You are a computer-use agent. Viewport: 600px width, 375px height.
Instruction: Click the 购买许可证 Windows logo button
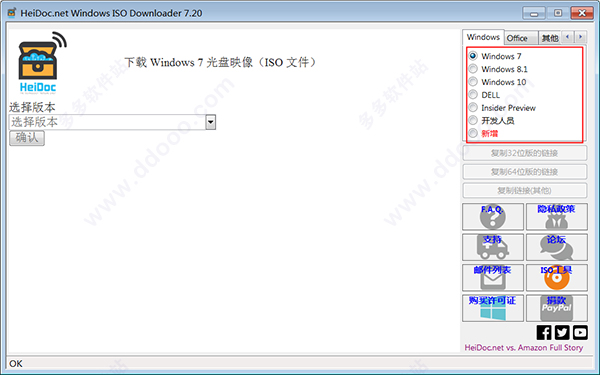(493, 308)
